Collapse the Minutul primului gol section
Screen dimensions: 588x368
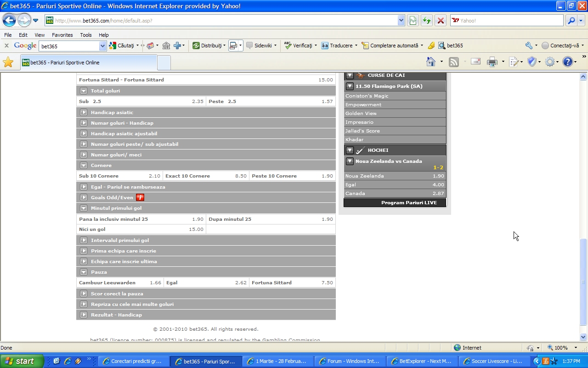click(x=84, y=208)
